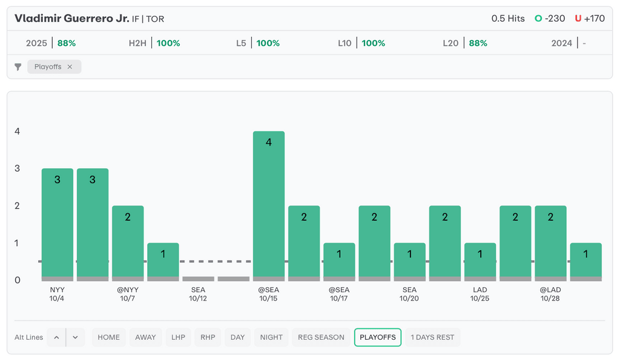Enable the LHP pitcher filter
This screenshot has height=364, width=620.
tap(179, 337)
